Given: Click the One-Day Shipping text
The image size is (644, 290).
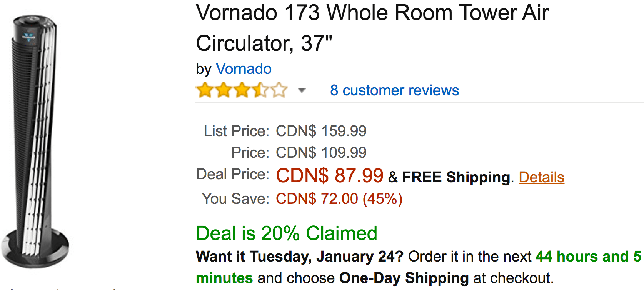Looking at the screenshot, I should click(404, 278).
